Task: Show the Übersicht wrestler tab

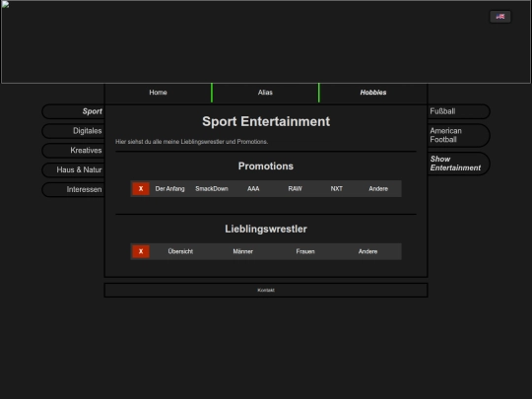Action: (x=180, y=251)
